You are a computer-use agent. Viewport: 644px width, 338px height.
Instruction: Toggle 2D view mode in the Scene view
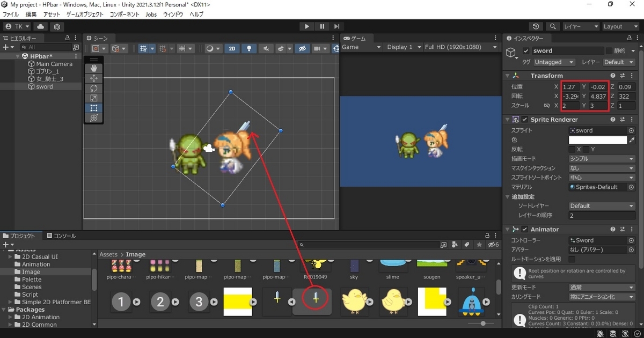[x=232, y=48]
